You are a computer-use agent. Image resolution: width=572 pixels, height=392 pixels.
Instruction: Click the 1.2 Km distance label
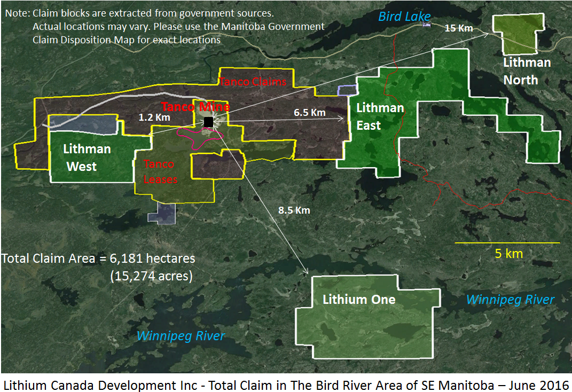coord(154,117)
